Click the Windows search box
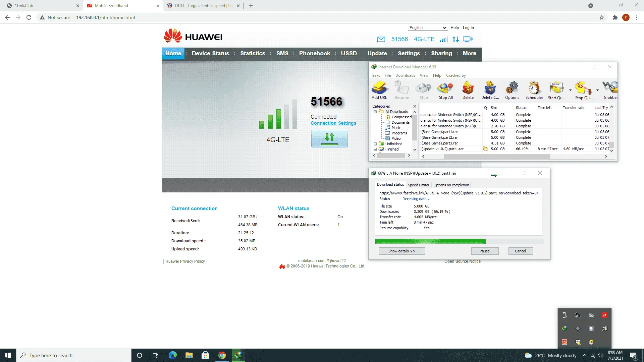 coord(74,355)
